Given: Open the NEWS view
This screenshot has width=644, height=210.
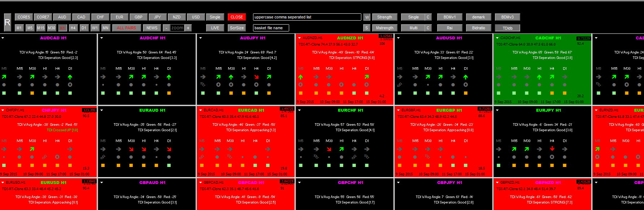Looking at the screenshot, I should click(152, 28).
